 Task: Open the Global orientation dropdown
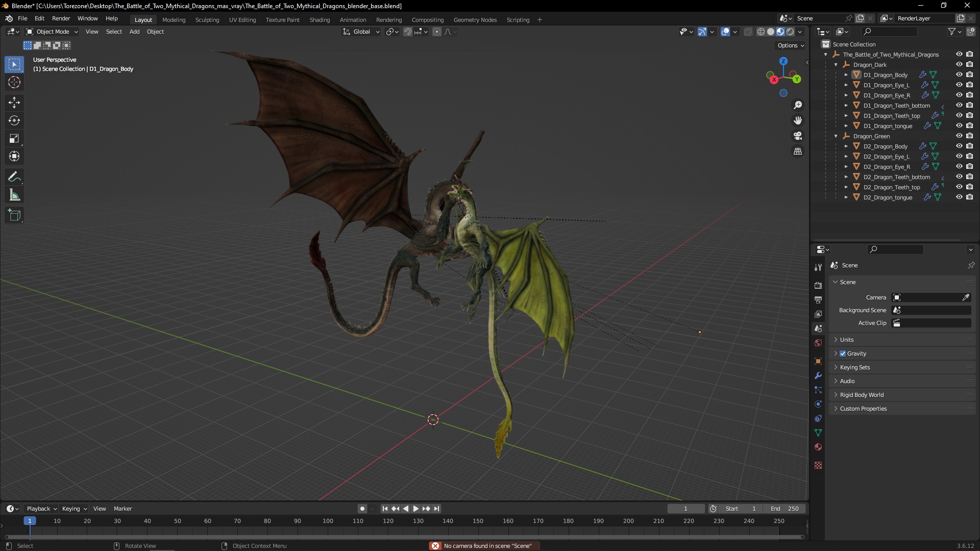coord(361,32)
